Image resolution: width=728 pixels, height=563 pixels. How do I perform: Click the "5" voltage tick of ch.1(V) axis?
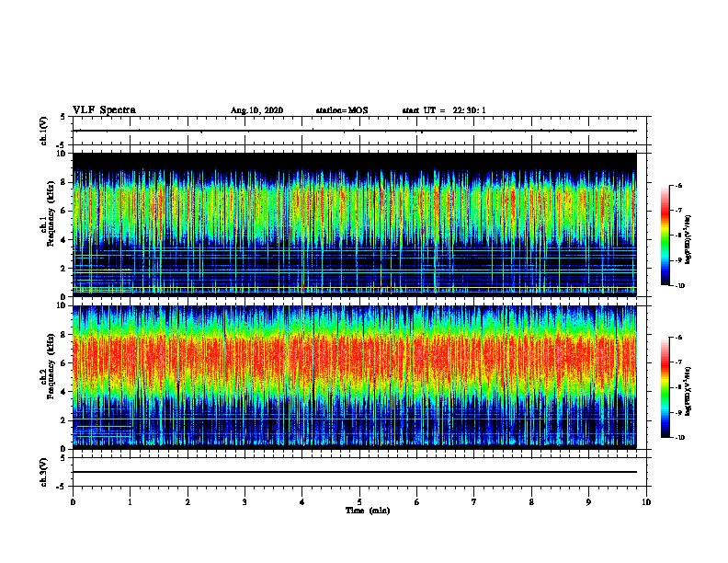pos(64,117)
